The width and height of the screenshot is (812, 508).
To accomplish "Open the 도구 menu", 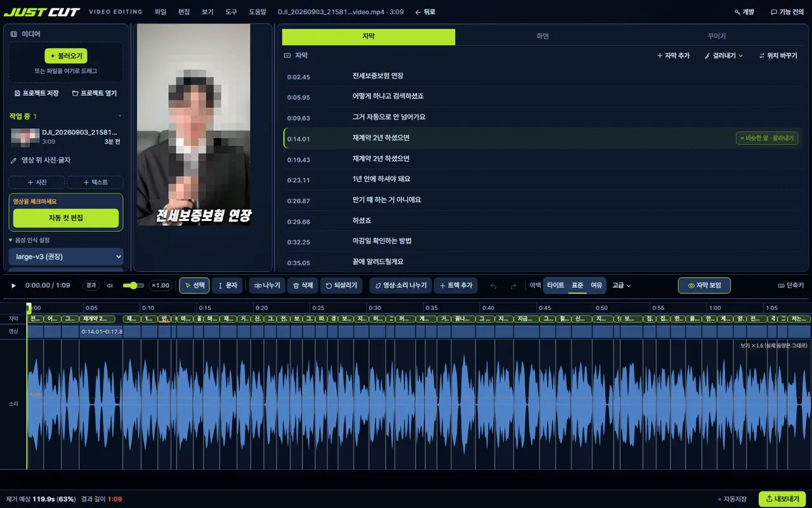I will (x=231, y=12).
